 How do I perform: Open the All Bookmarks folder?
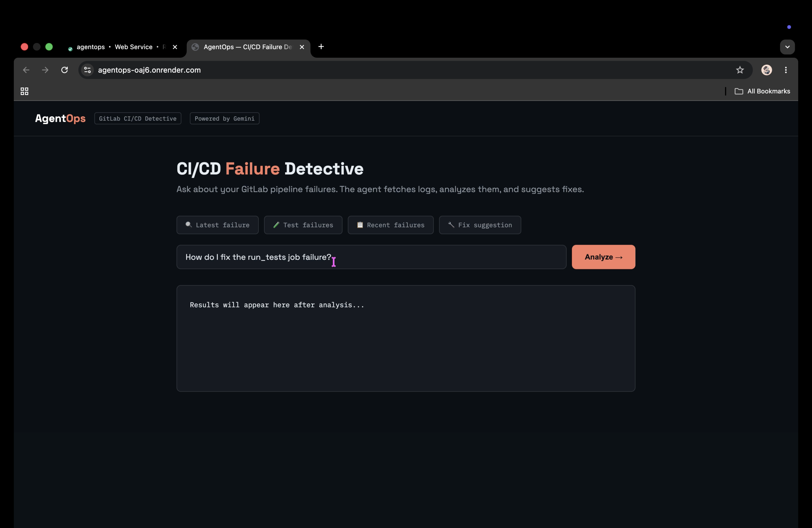point(762,91)
